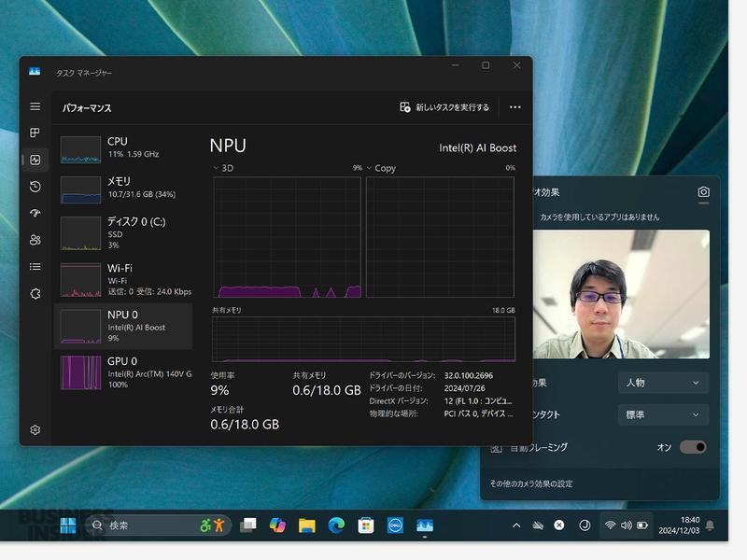The image size is (747, 560).
Task: Click 新しいタスクを実行する button
Action: coord(444,107)
